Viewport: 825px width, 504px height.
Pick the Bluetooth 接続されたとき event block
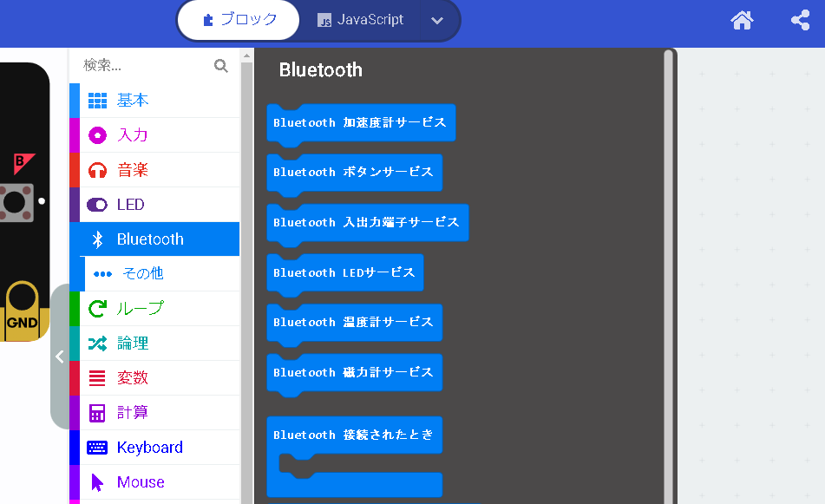(x=354, y=435)
